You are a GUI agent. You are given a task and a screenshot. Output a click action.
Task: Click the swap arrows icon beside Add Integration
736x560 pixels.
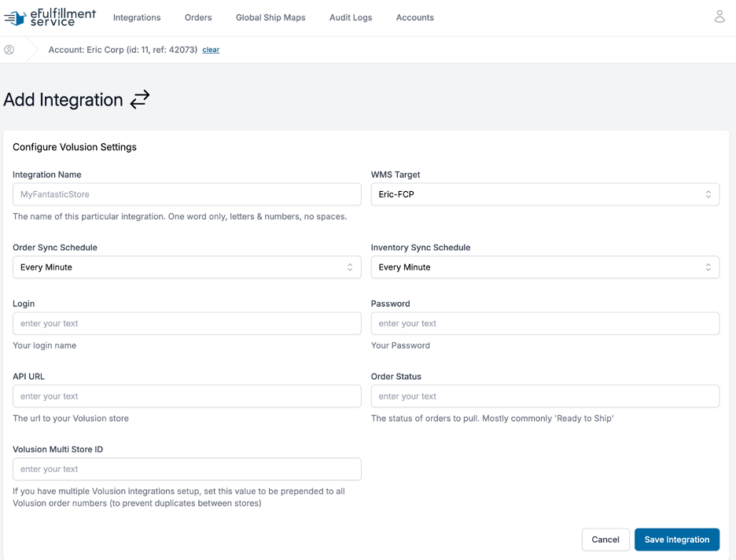pyautogui.click(x=139, y=100)
